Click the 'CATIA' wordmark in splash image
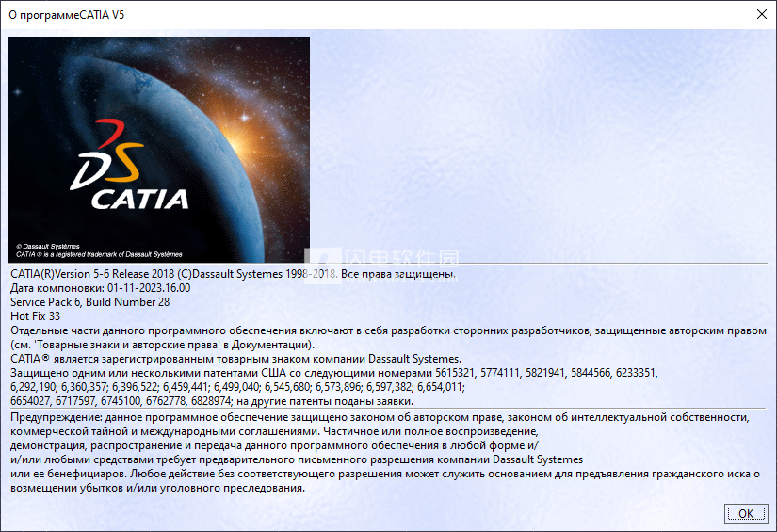 coord(139,199)
